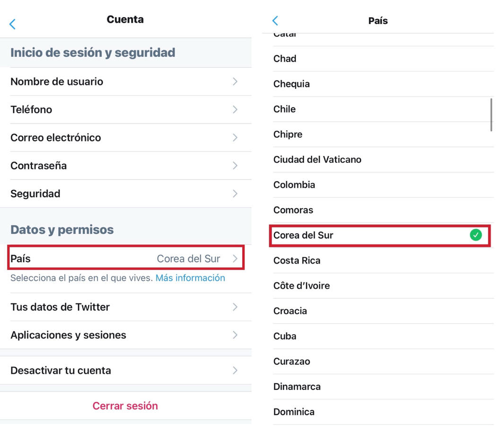The image size is (504, 426).
Task: Click the Más información link
Action: (190, 278)
